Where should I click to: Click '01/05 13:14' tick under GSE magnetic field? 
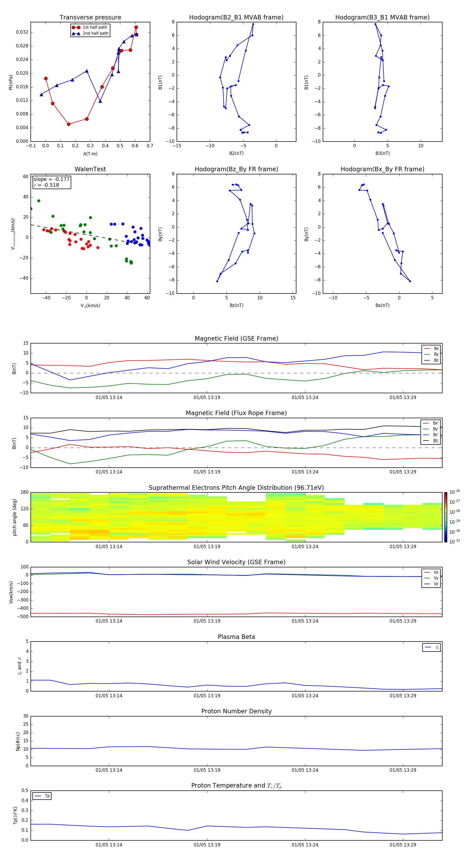click(109, 398)
